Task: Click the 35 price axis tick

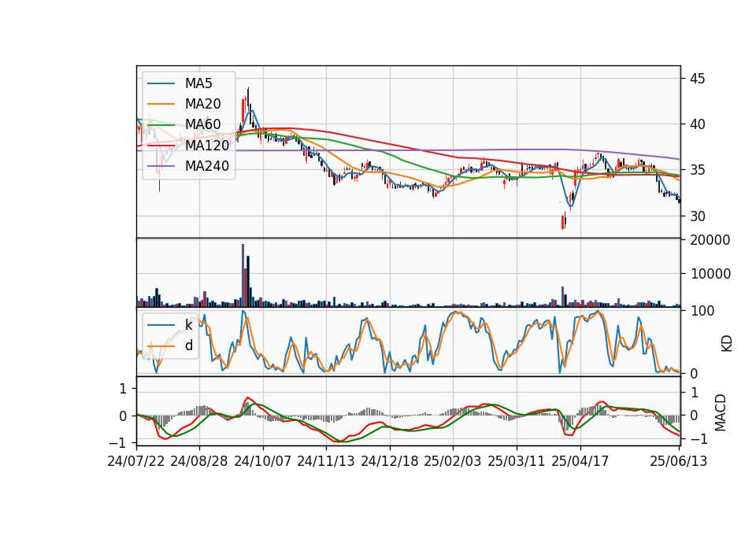Action: click(697, 170)
